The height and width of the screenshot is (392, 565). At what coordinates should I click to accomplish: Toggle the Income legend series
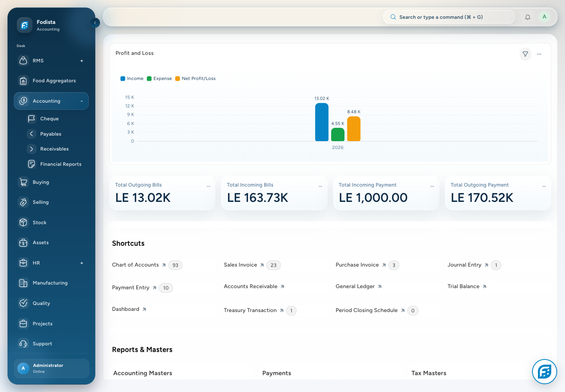[132, 78]
